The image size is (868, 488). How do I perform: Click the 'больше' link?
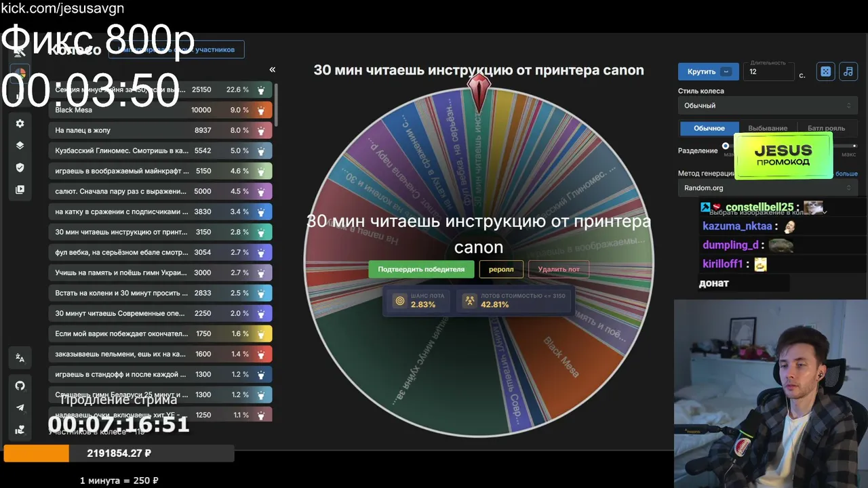[846, 174]
